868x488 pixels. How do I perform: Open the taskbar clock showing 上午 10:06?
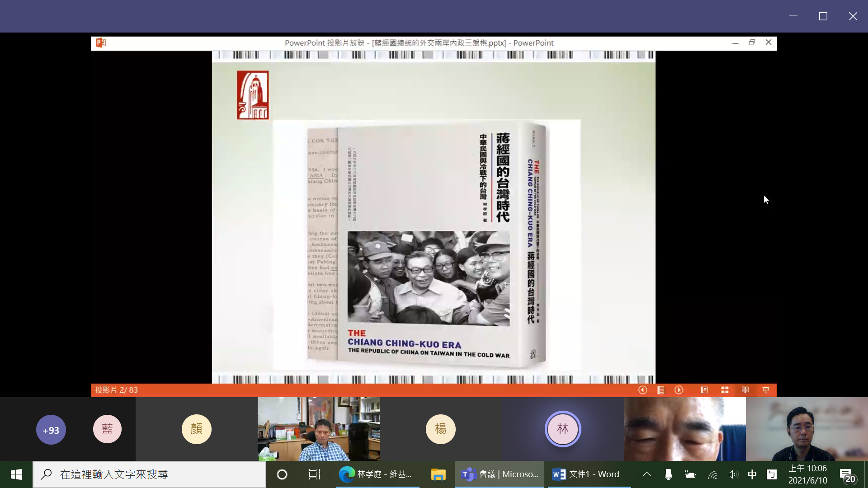pyautogui.click(x=808, y=474)
